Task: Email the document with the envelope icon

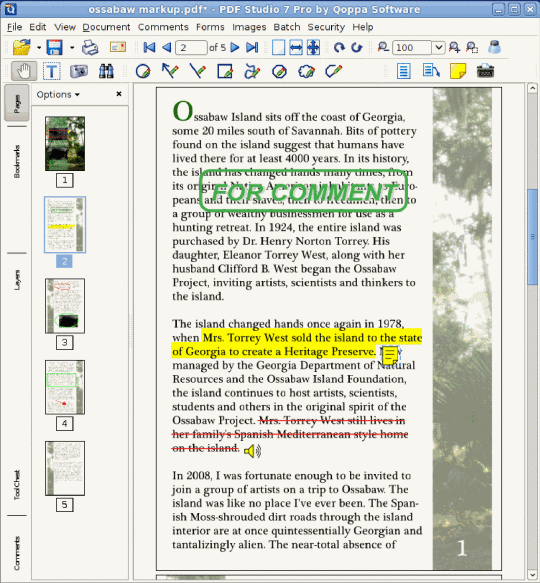Action: point(118,47)
